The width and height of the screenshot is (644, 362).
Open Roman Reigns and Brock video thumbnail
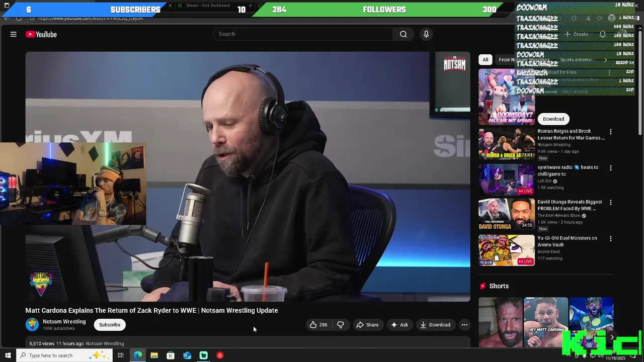[507, 144]
